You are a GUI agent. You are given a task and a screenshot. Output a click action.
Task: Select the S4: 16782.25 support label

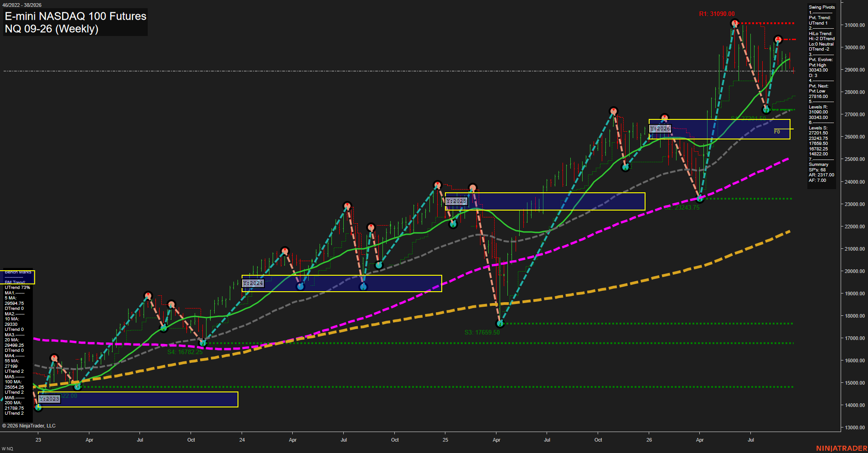185,352
